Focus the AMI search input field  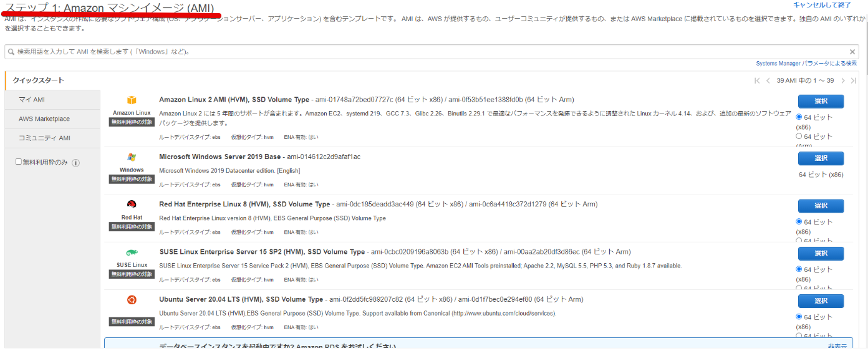[x=430, y=52]
